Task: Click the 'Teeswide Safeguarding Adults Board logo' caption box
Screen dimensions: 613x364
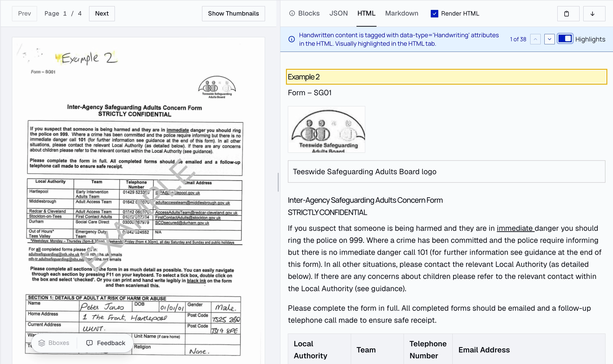Action: coord(446,171)
